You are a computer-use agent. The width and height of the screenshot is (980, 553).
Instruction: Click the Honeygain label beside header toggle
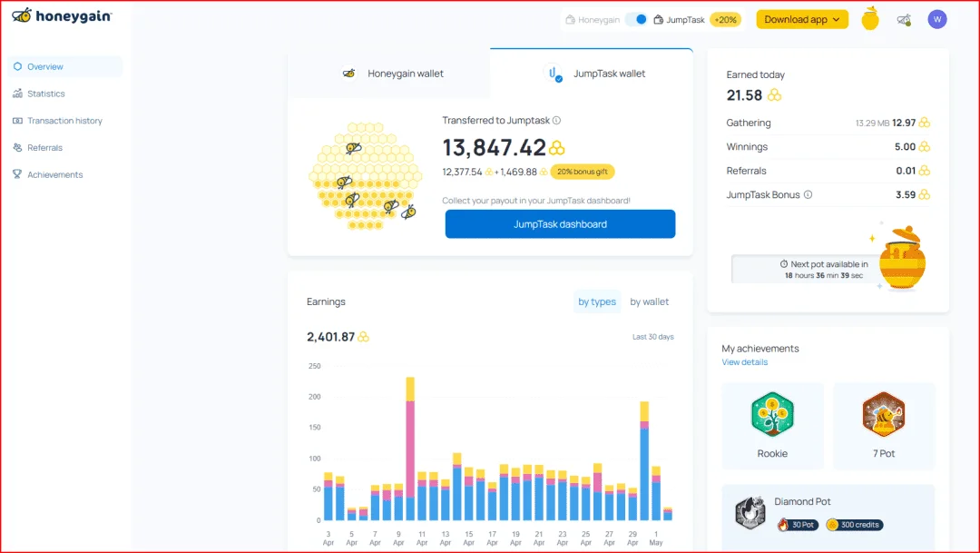tap(599, 20)
